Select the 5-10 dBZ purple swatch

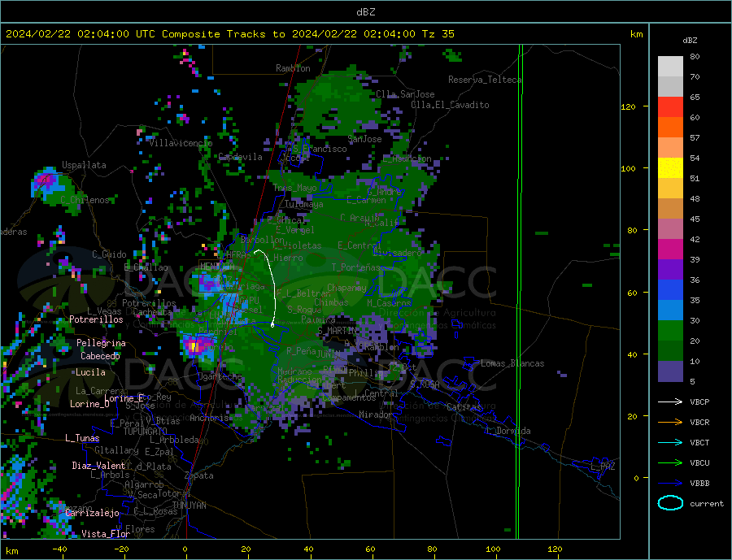(670, 371)
